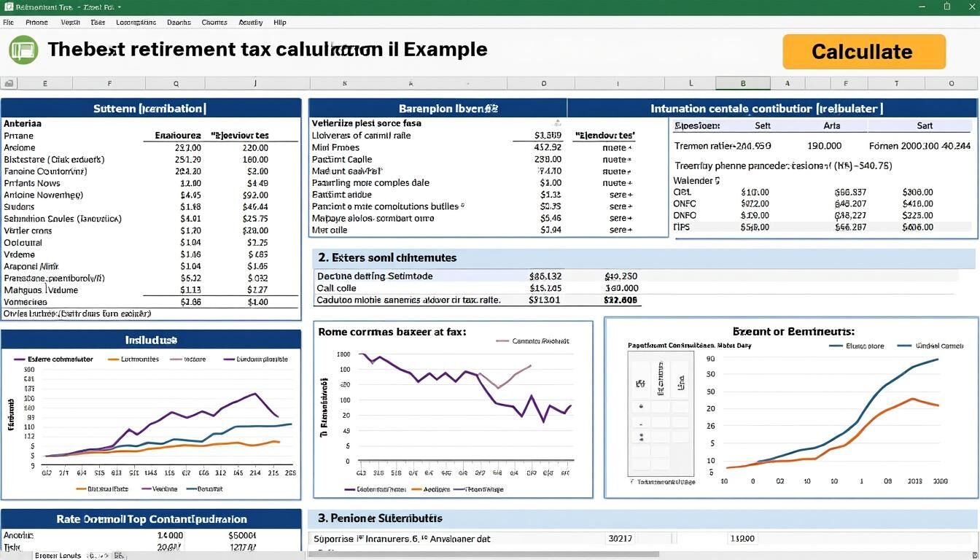This screenshot has height=560, width=980.
Task: Click the Select All corner icon left of column headers
Action: [x=9, y=82]
